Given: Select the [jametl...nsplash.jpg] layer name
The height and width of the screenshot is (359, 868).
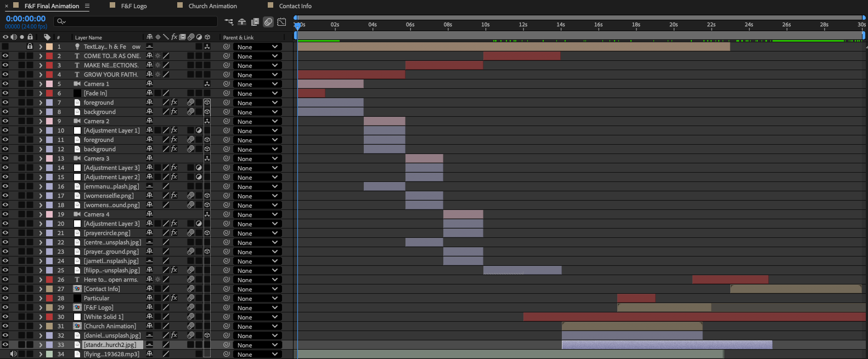Looking at the screenshot, I should pyautogui.click(x=111, y=261).
